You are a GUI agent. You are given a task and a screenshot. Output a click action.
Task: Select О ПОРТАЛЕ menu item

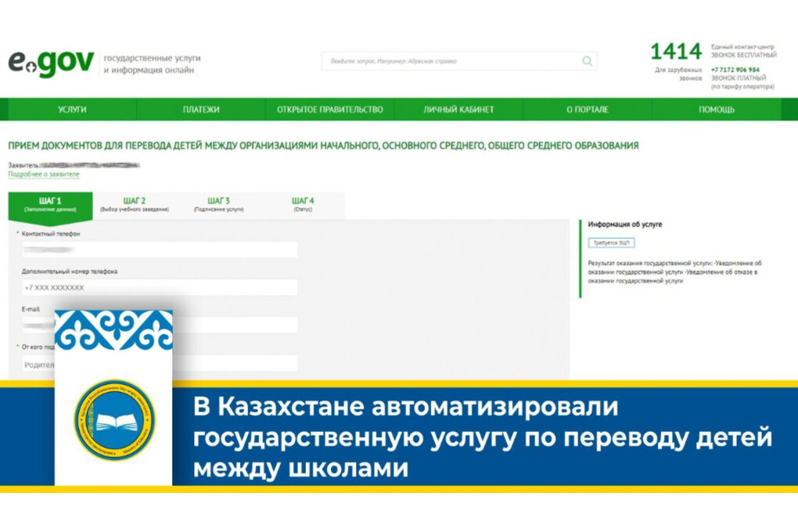[x=588, y=110]
